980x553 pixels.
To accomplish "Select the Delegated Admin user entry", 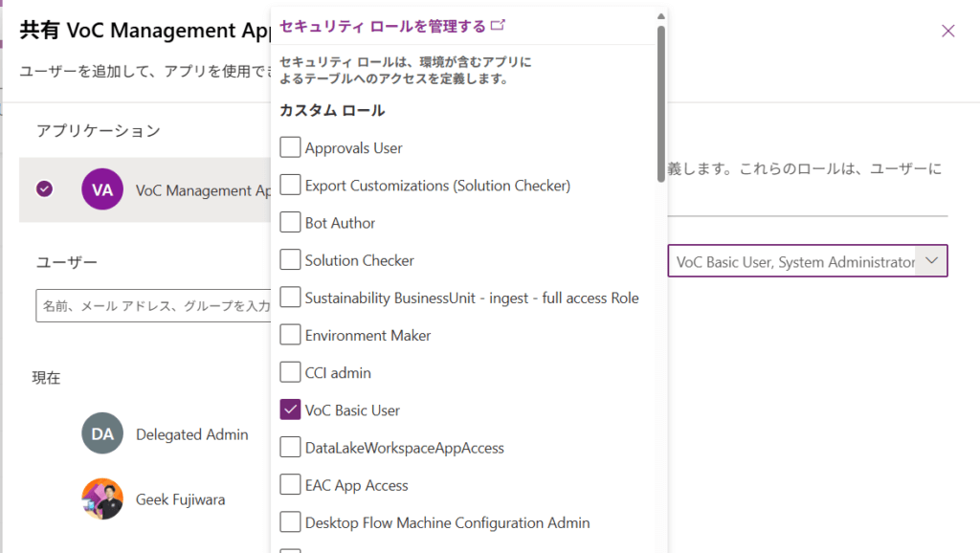I will pos(191,434).
